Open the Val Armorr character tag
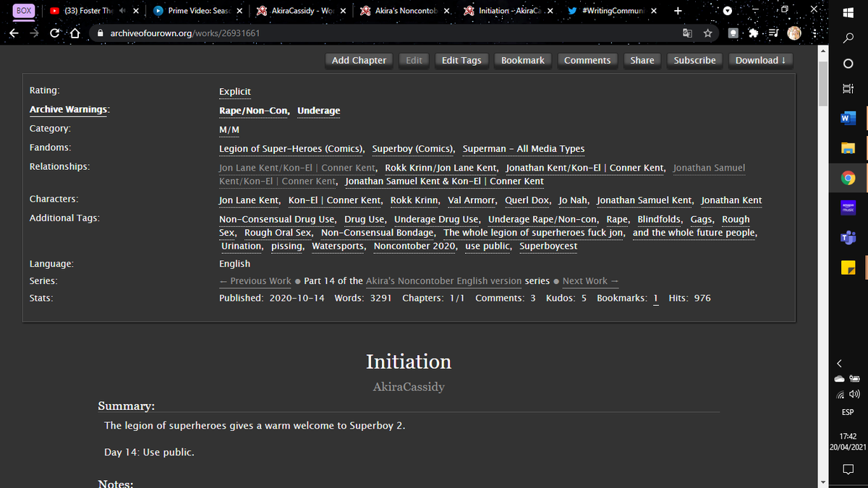Image resolution: width=868 pixels, height=488 pixels. [472, 200]
